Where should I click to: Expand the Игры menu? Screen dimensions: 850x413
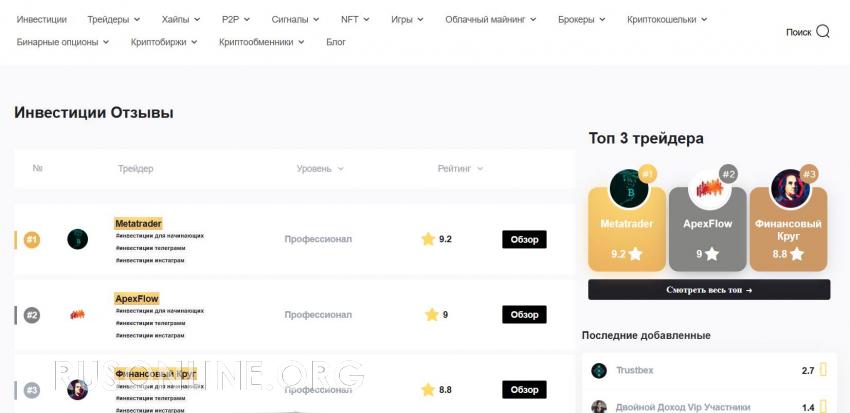pos(407,20)
